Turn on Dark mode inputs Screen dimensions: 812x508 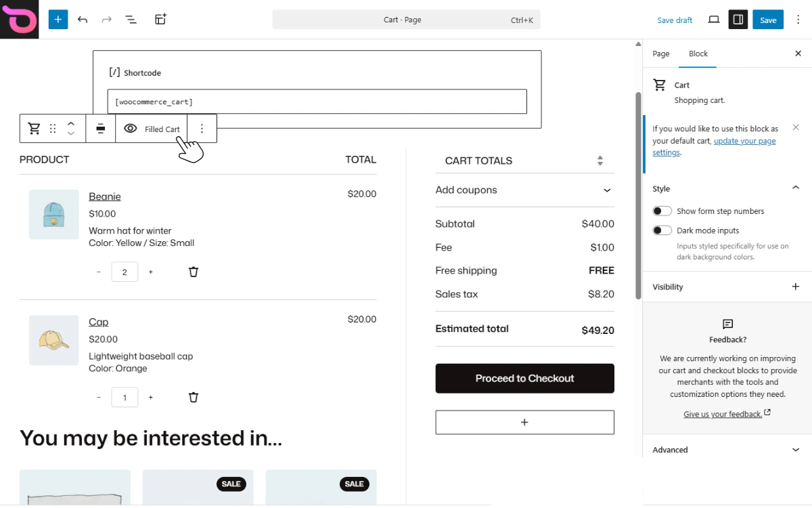coord(662,231)
